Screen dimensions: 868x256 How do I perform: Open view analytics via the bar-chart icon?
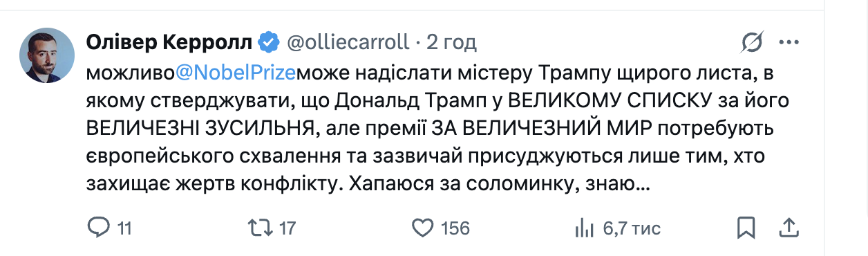tap(585, 228)
